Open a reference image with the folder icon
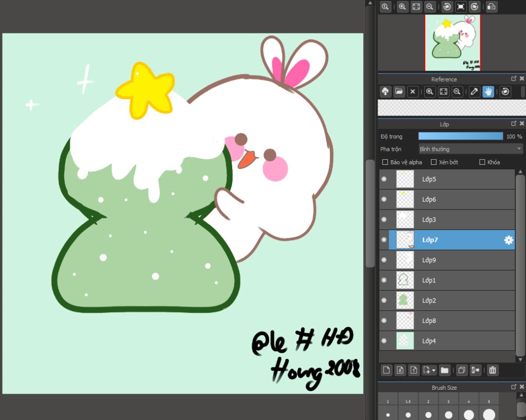This screenshot has width=526, height=420. click(399, 91)
